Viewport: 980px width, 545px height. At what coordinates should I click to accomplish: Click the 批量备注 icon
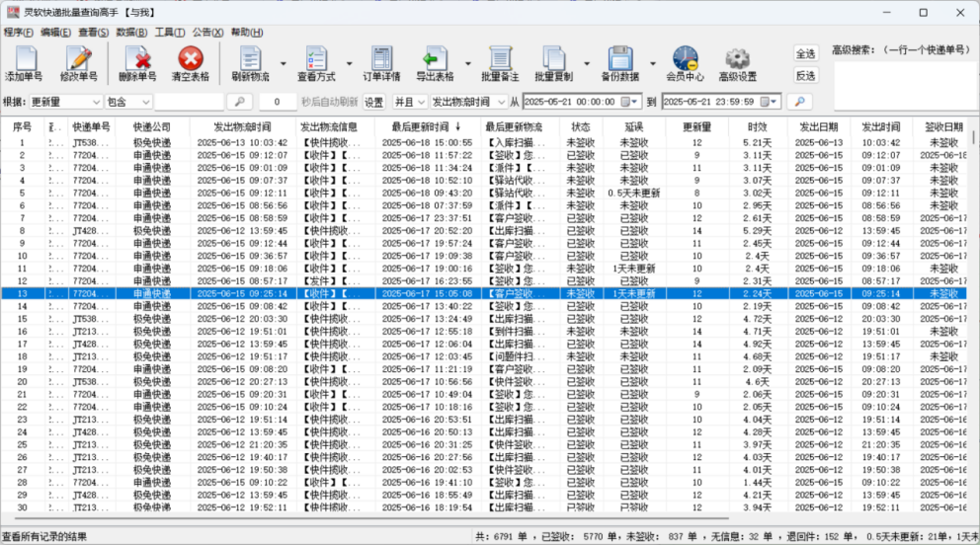[500, 58]
